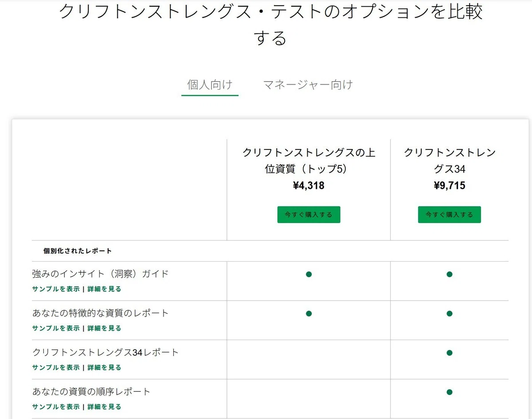Open 詳細を見る for 強みのインサイト（洞察）ガイド
This screenshot has height=419, width=532.
[104, 289]
